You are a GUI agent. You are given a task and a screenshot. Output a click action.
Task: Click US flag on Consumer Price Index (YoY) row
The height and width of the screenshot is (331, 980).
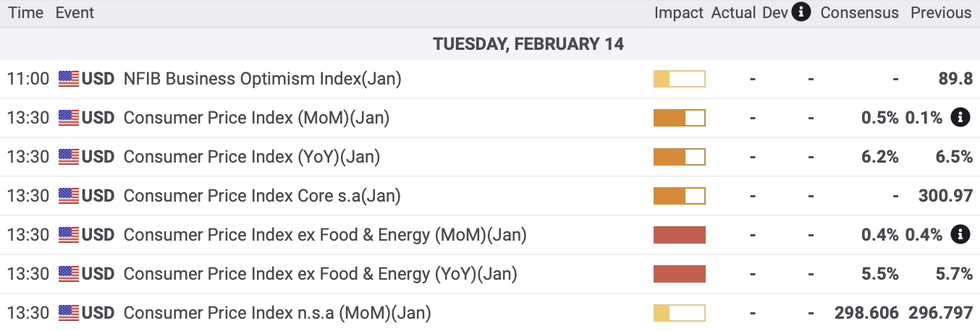(69, 157)
